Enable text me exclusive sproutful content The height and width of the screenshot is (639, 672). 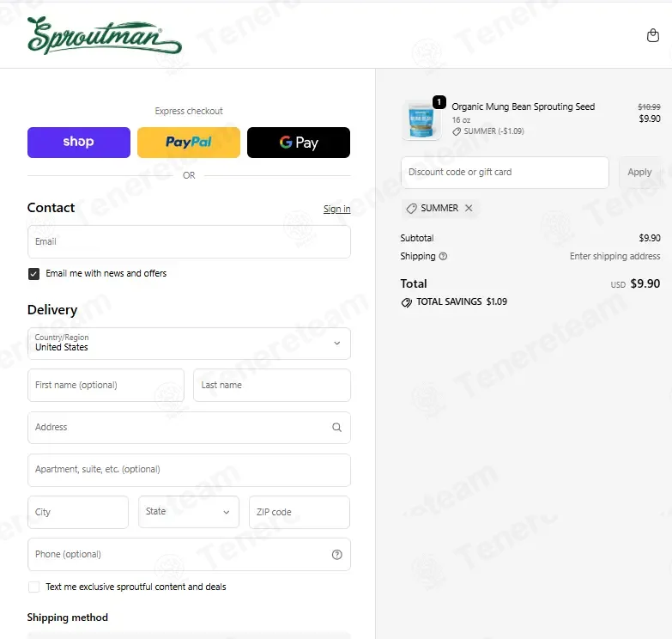pos(33,587)
